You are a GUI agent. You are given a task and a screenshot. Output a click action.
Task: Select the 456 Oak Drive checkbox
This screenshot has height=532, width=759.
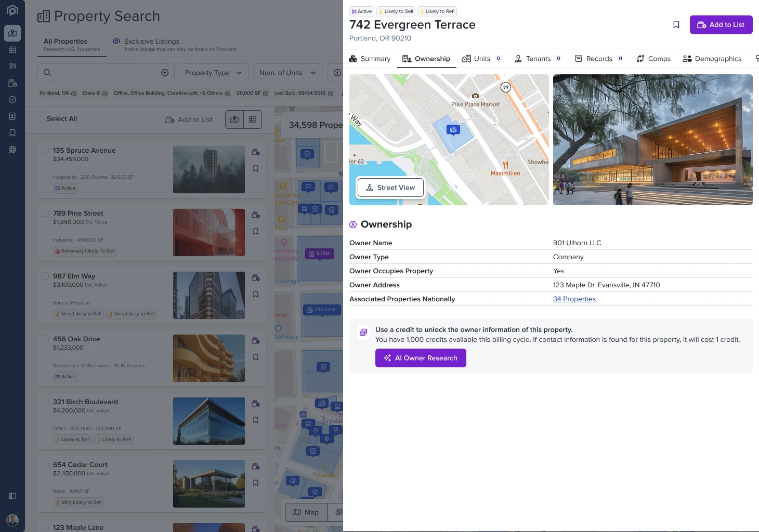[45, 339]
